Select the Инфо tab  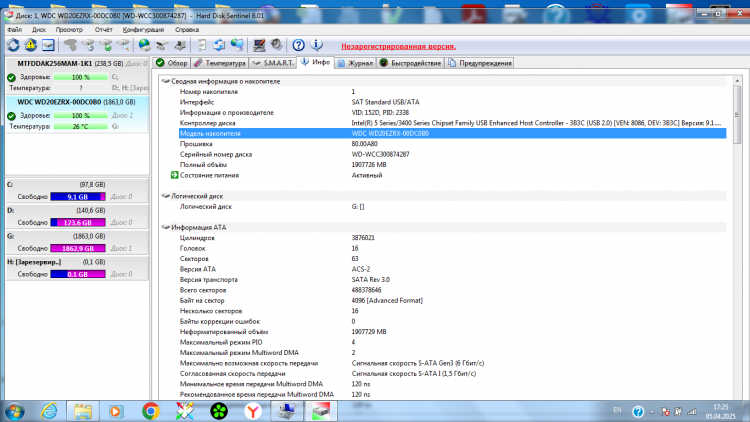click(x=315, y=62)
